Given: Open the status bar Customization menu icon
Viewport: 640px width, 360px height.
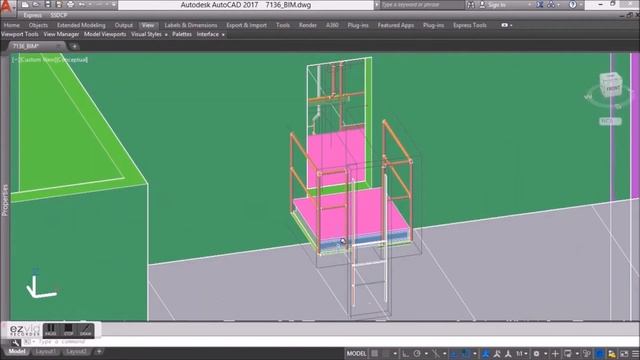Looking at the screenshot, I should coord(635,353).
